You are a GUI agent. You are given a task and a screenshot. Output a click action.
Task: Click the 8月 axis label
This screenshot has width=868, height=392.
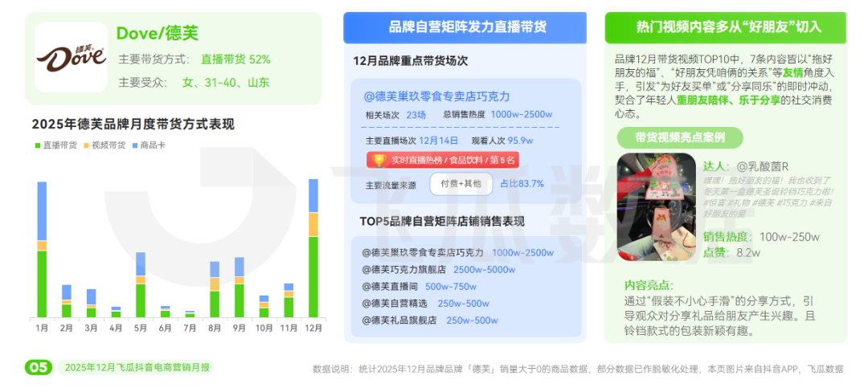pyautogui.click(x=215, y=327)
